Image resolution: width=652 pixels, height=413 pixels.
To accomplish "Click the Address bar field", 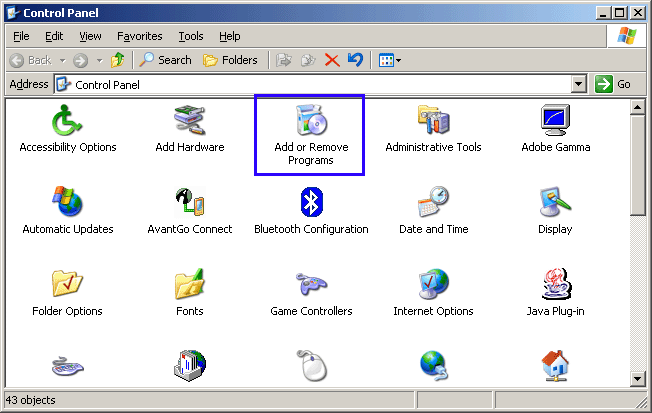I will pyautogui.click(x=320, y=84).
